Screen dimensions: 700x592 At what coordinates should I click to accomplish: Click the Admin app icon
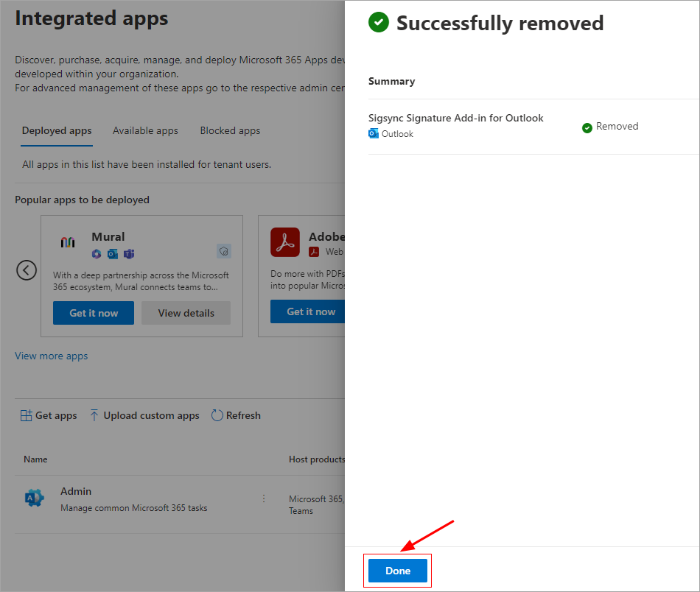tap(34, 498)
